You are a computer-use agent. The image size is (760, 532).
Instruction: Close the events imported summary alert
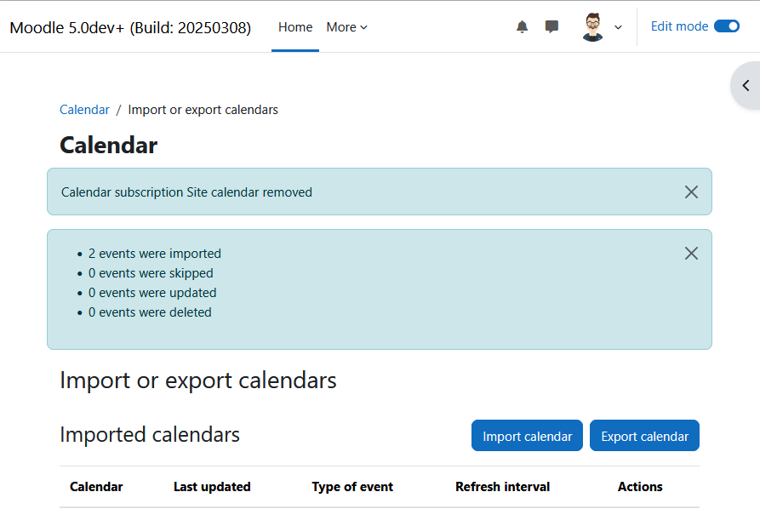[691, 253]
